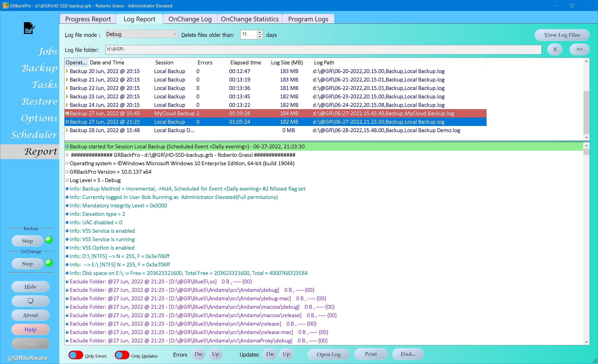Click the info icon beside 'VSS Service is running'
This screenshot has height=364, width=598.
point(67,239)
